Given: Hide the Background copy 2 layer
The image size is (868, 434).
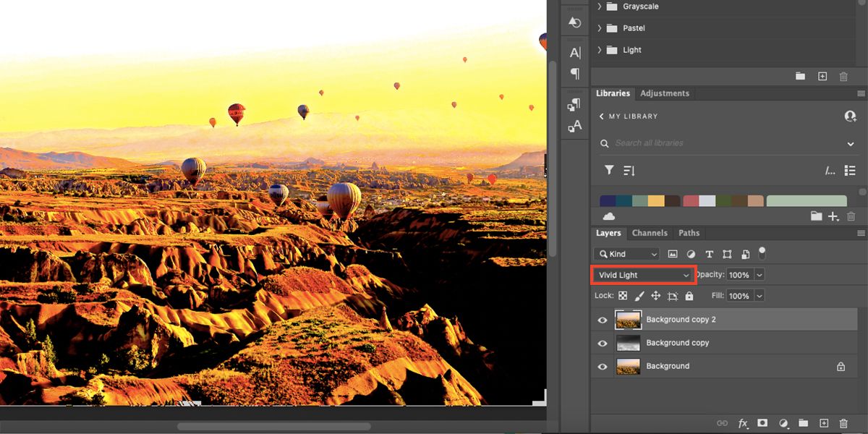Looking at the screenshot, I should tap(602, 320).
